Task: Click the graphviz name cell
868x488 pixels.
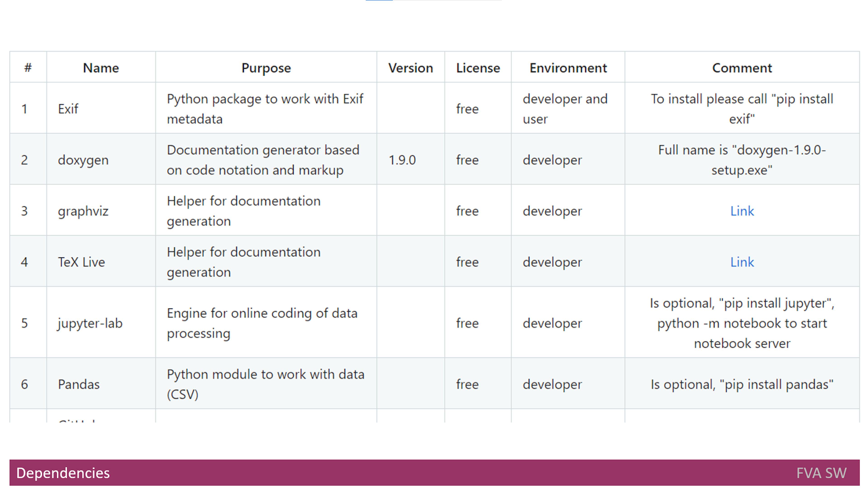Action: coord(101,211)
